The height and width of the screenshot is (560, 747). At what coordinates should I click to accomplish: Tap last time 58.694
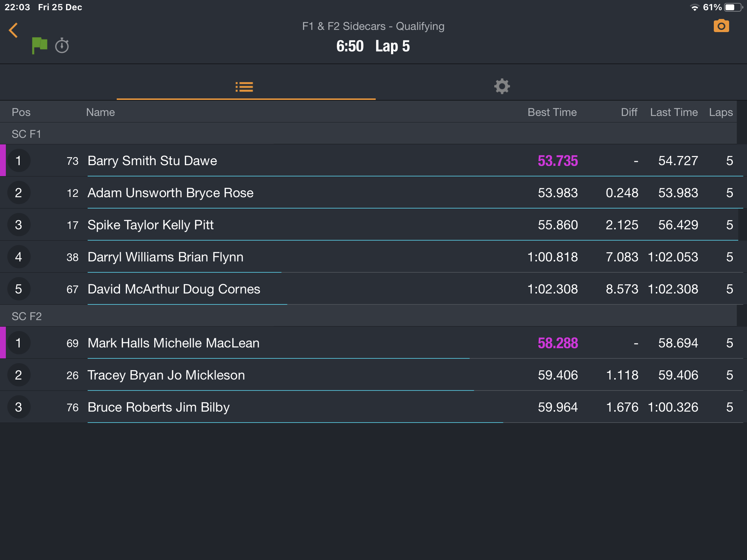[x=678, y=343]
